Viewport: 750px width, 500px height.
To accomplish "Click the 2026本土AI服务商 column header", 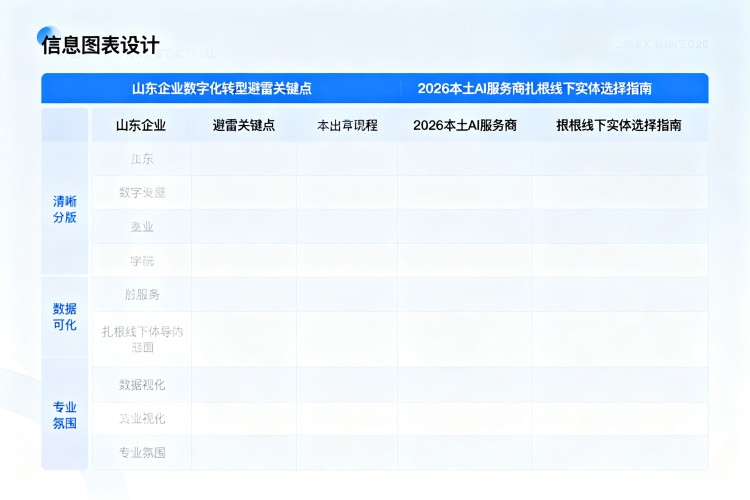I will tap(464, 125).
